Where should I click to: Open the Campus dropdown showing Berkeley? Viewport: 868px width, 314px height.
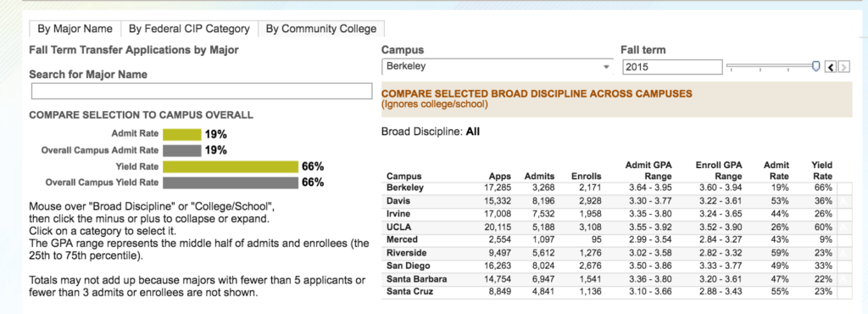[497, 66]
